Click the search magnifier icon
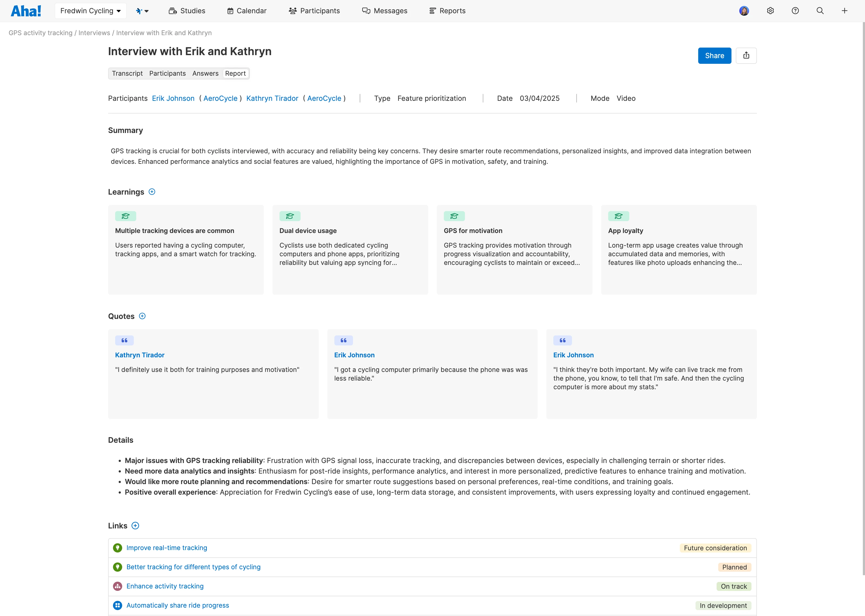 click(x=820, y=11)
